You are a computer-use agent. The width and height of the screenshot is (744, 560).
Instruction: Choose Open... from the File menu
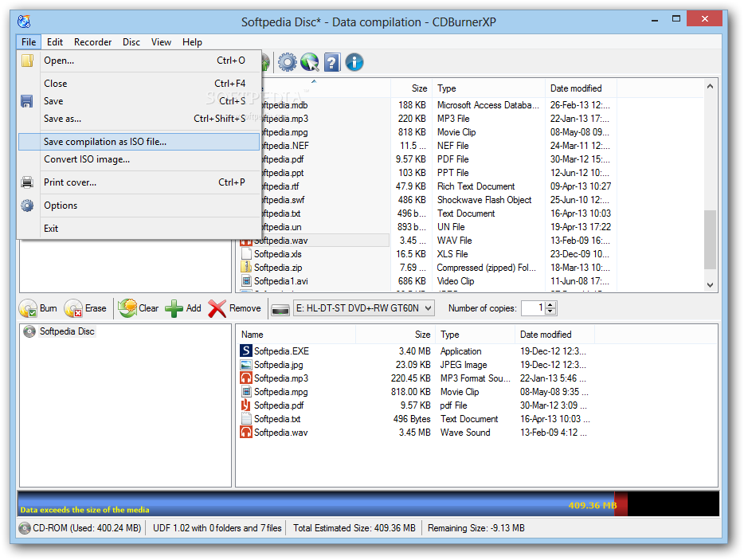(x=139, y=61)
